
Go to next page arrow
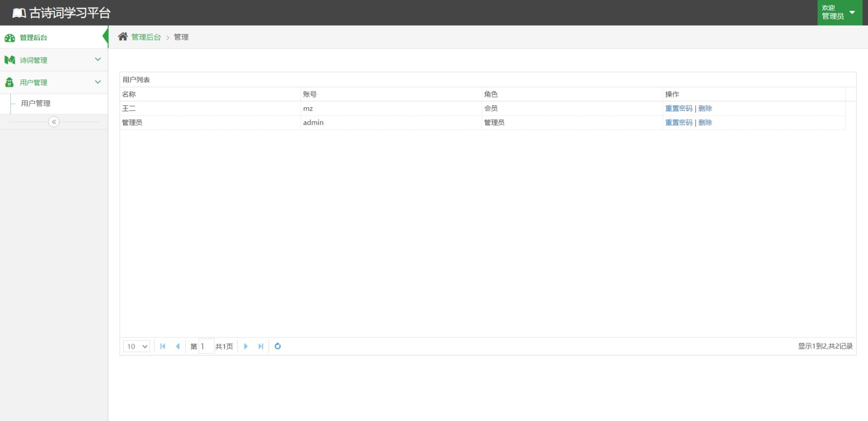246,346
